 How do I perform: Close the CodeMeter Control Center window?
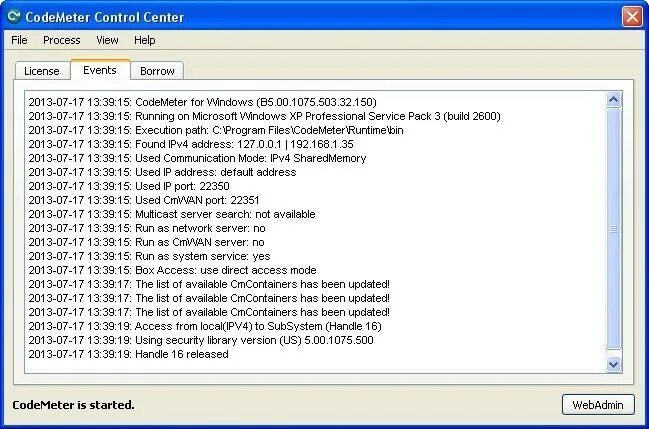[x=632, y=17]
